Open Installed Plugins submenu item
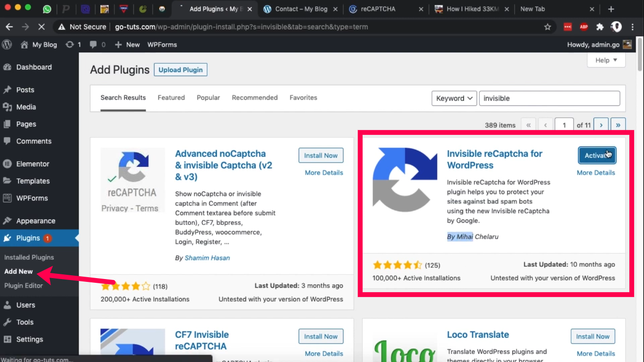This screenshot has height=362, width=644. pos(29,257)
